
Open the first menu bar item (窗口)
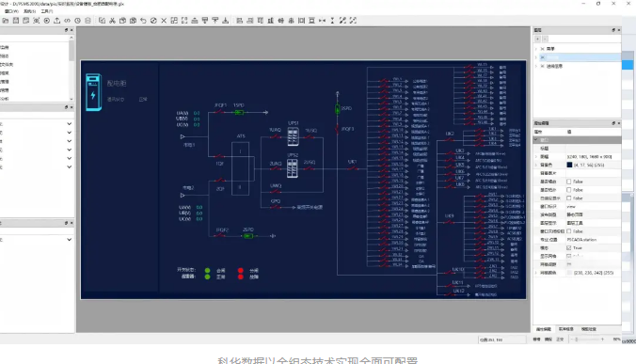11,11
